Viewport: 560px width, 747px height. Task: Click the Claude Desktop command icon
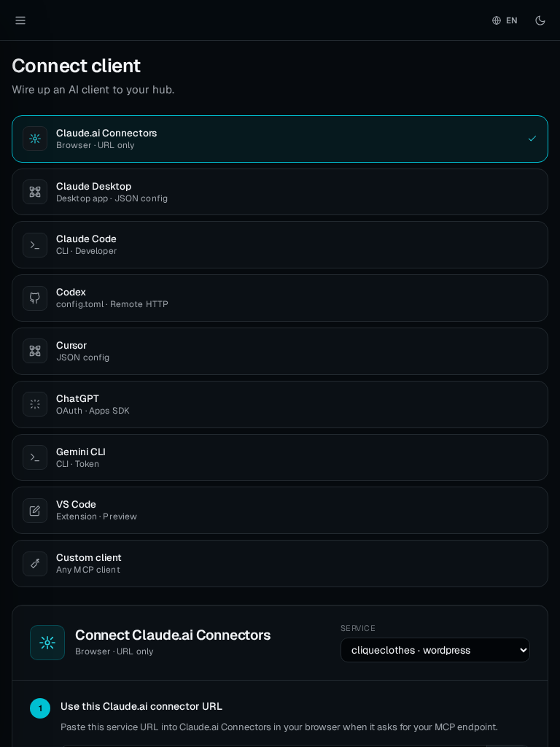point(35,192)
